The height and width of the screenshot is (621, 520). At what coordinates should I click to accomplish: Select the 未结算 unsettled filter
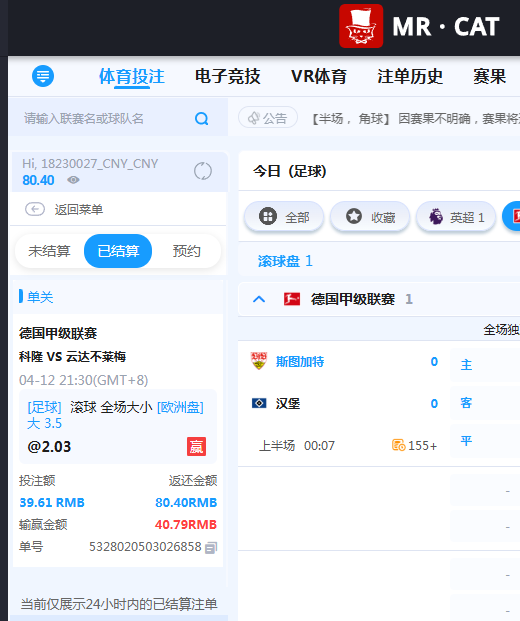(x=49, y=251)
